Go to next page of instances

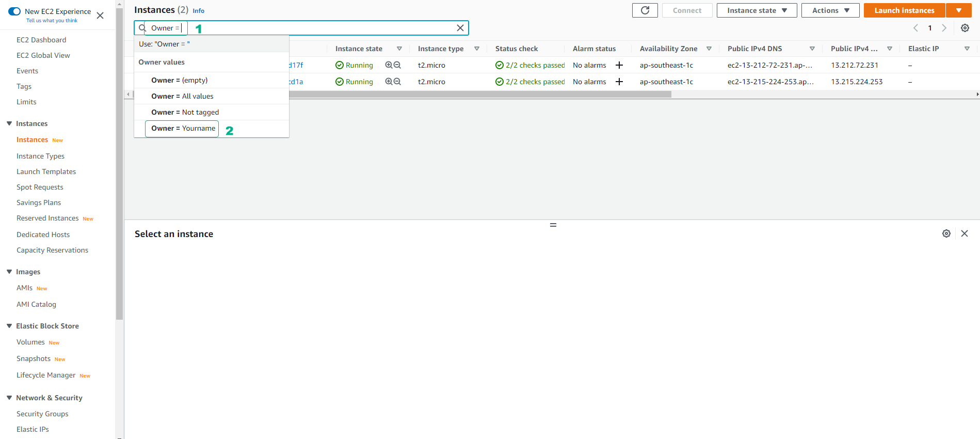coord(944,28)
